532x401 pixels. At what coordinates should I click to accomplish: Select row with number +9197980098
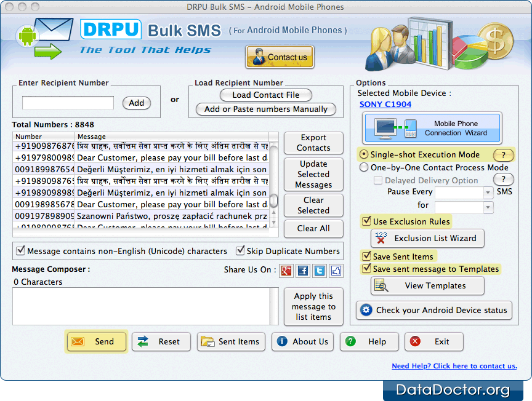141,157
